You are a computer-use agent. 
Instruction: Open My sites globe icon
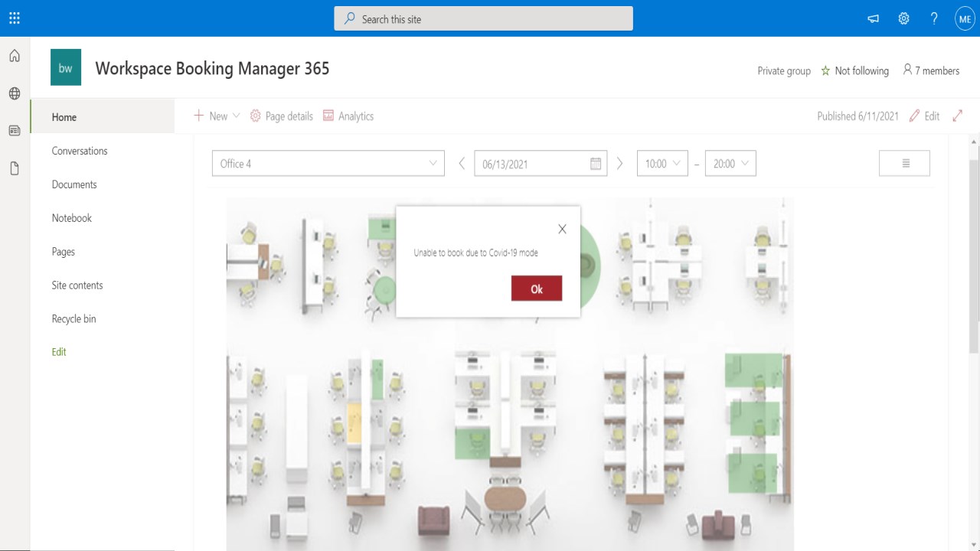[x=15, y=93]
